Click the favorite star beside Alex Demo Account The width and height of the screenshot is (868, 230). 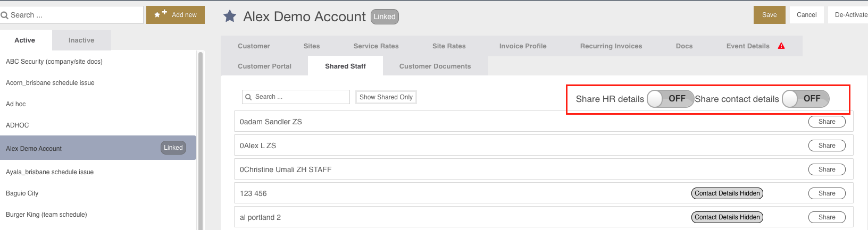[x=230, y=16]
